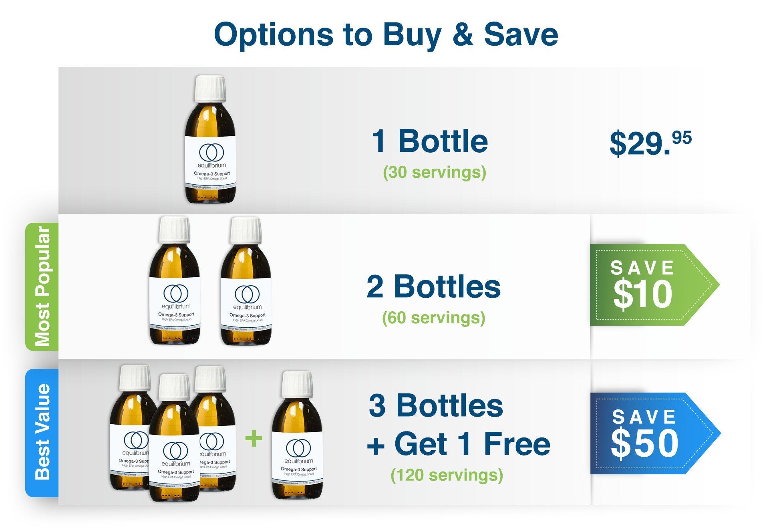Click the $29.95 price
The width and height of the screenshot is (773, 532).
coord(650,143)
